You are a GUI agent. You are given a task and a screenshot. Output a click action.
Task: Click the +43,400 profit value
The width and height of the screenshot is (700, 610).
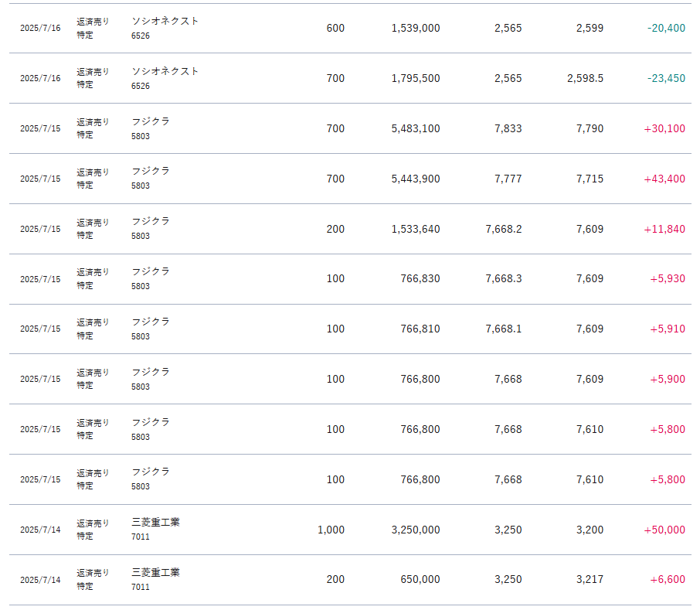point(664,179)
